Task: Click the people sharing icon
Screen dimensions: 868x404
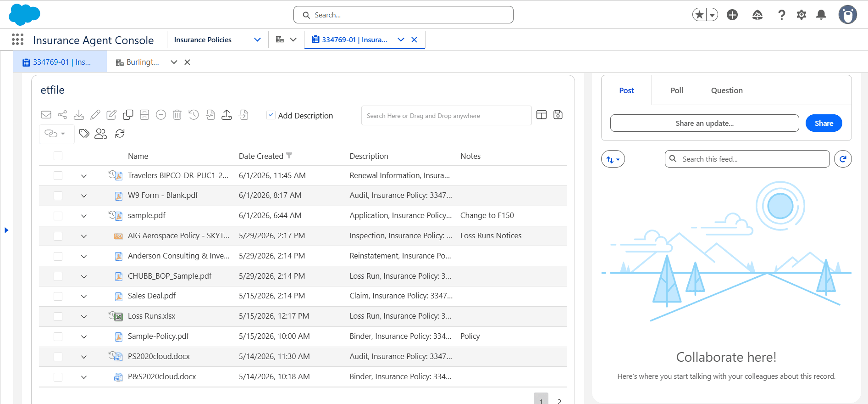Action: tap(100, 134)
